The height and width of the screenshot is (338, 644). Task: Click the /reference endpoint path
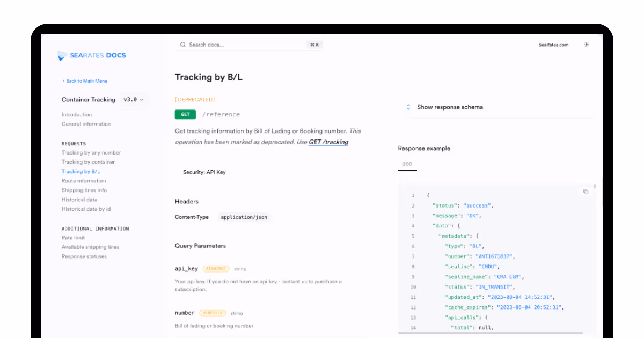pos(221,114)
